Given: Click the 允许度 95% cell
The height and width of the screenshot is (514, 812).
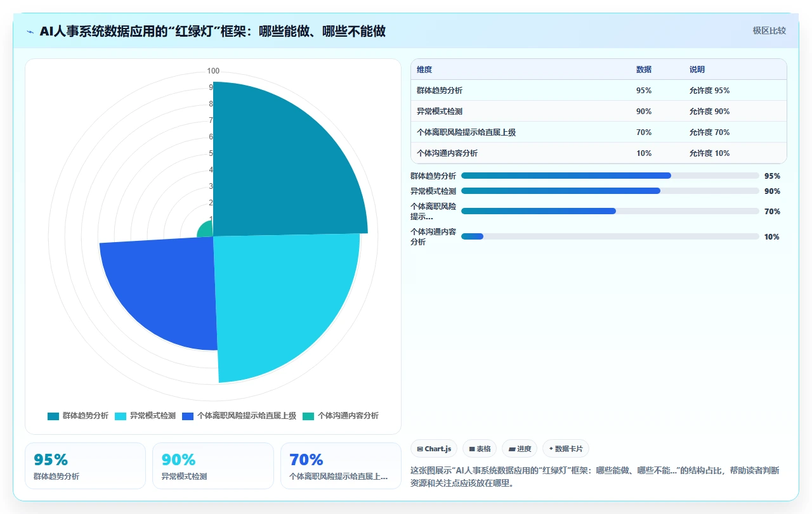Looking at the screenshot, I should [x=709, y=91].
